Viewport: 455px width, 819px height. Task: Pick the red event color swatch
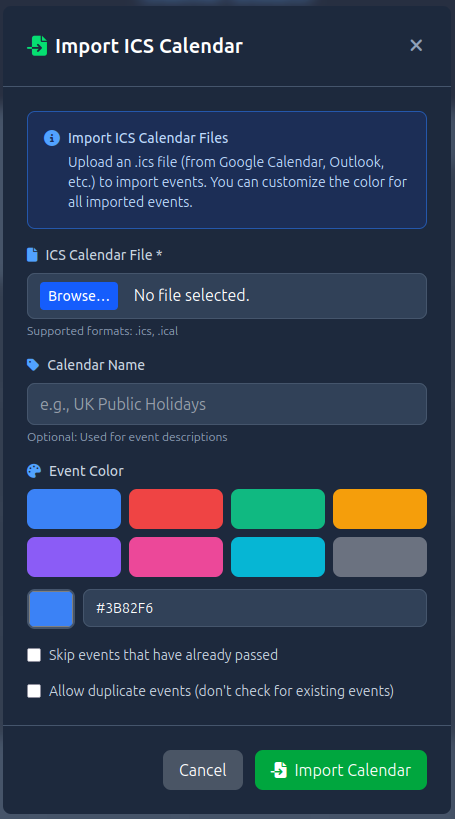(176, 509)
